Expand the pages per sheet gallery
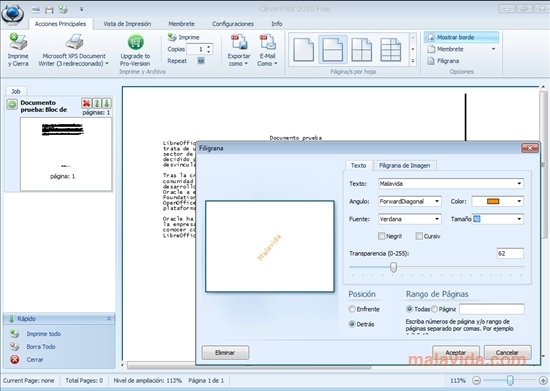 [413, 61]
